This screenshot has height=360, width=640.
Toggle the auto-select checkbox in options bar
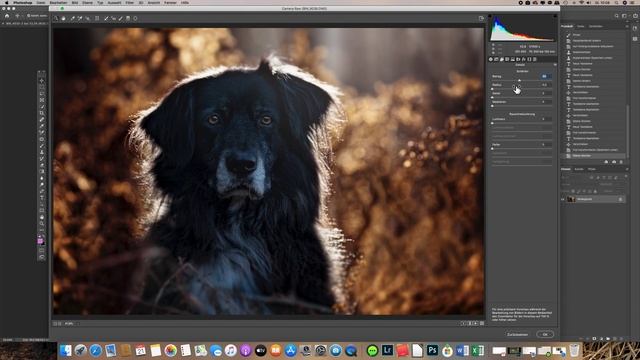[x=28, y=16]
